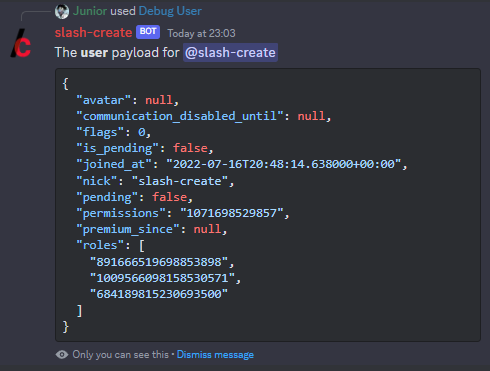Click the @slash-create mention

tap(230, 53)
